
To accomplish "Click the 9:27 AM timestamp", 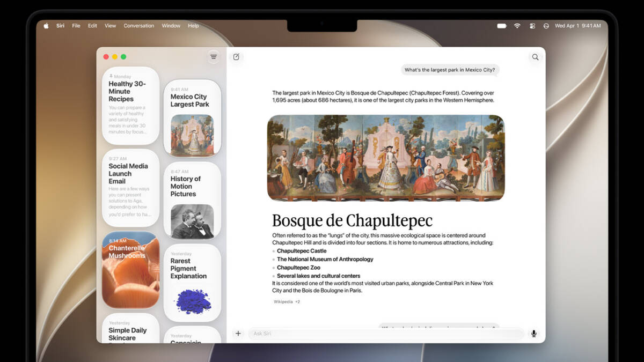I will [118, 159].
